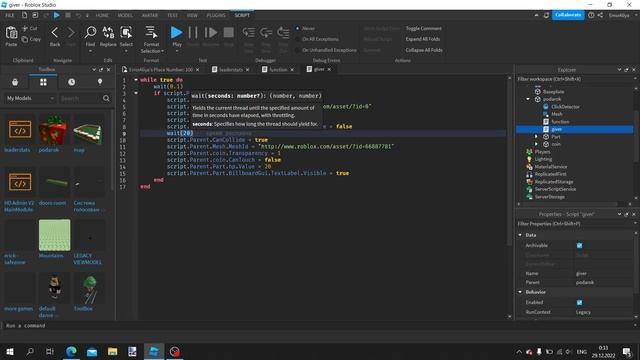Select ServerStorage in Explorer
The image size is (640, 360).
(550, 197)
